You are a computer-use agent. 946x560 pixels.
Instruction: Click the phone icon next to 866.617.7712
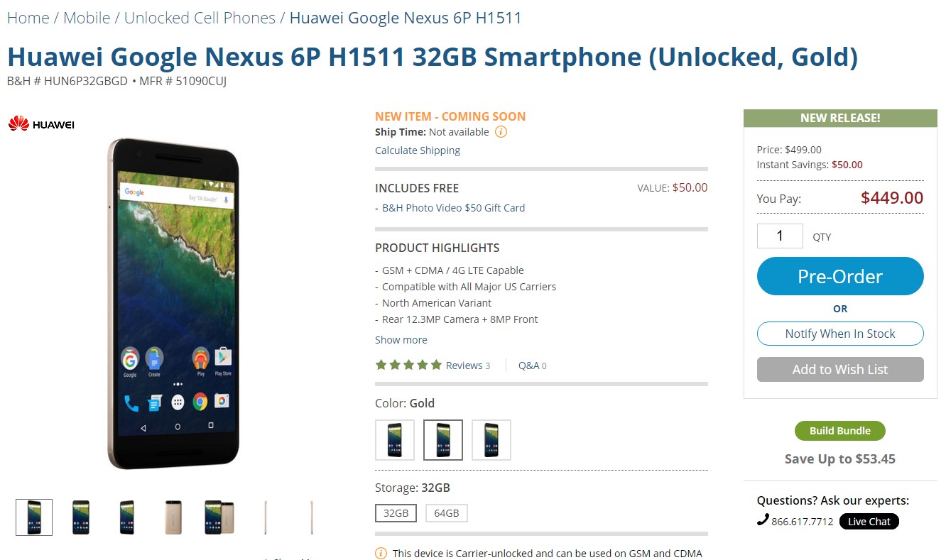(763, 520)
